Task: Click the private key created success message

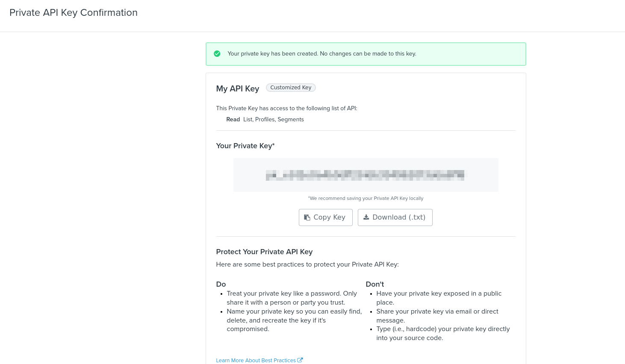Action: click(x=321, y=54)
